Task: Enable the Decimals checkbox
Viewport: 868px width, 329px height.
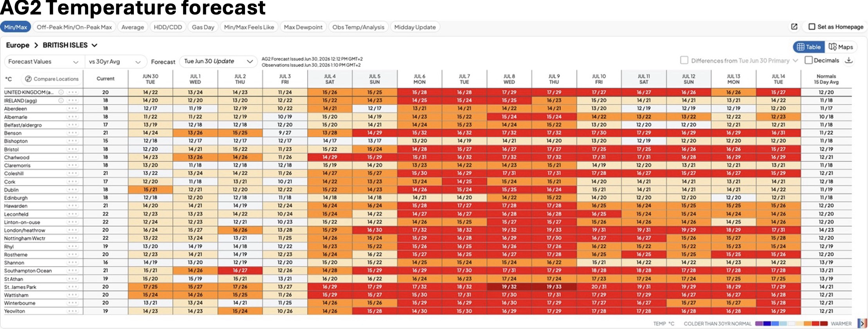Action: (x=809, y=60)
